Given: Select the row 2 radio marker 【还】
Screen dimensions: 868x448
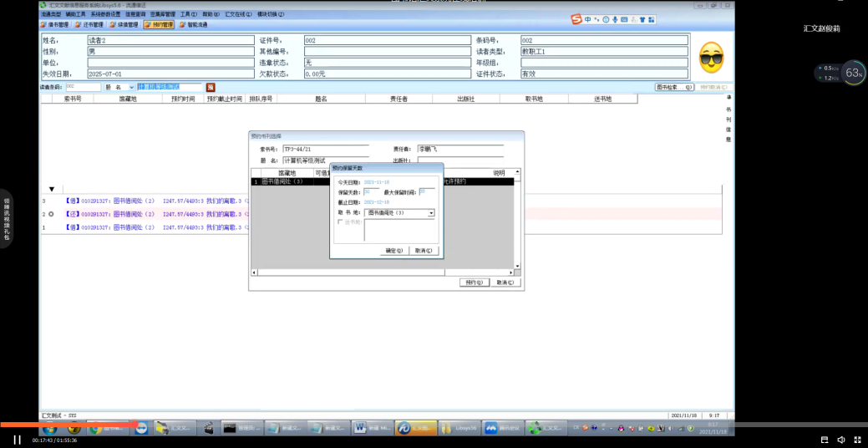Looking at the screenshot, I should pyautogui.click(x=50, y=214).
